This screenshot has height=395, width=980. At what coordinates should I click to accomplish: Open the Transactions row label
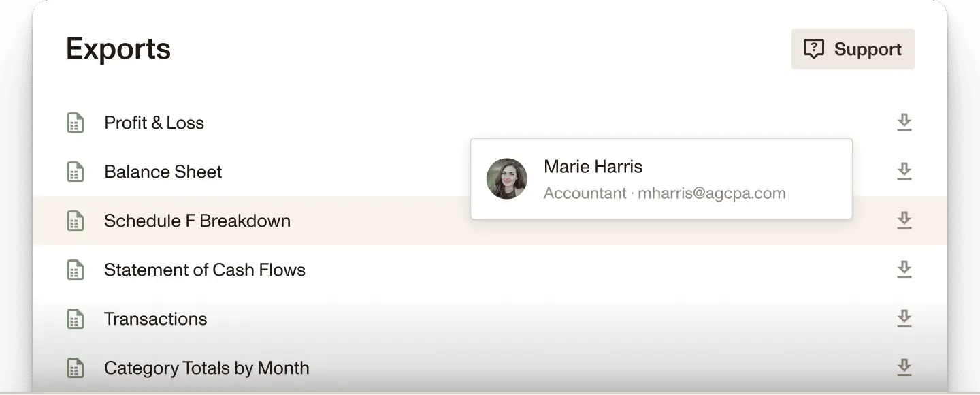tap(155, 319)
